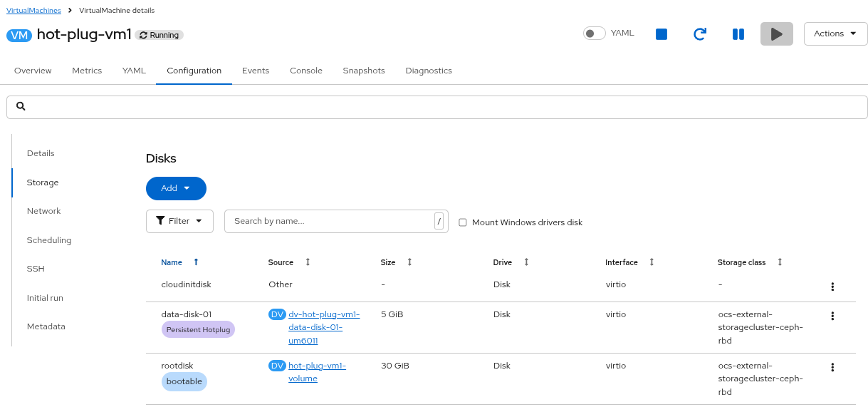Click the Start play icon button
The width and height of the screenshot is (868, 407).
tap(776, 34)
